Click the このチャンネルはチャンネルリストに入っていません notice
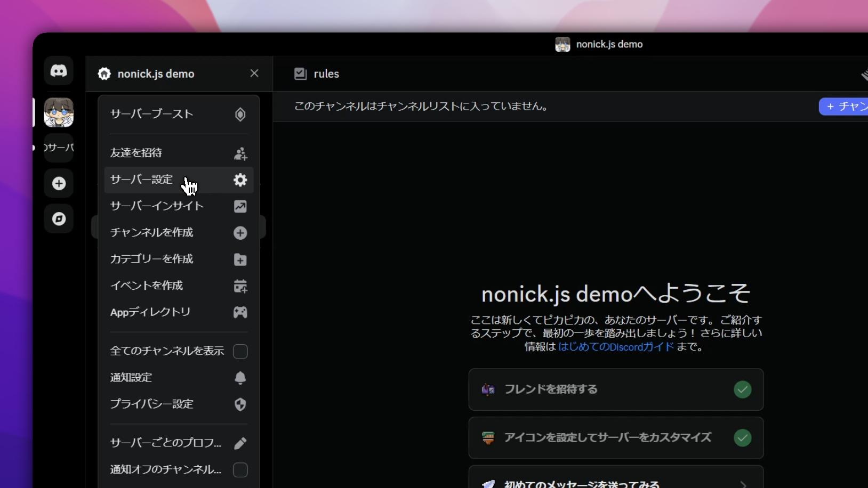This screenshot has width=868, height=488. [x=422, y=107]
